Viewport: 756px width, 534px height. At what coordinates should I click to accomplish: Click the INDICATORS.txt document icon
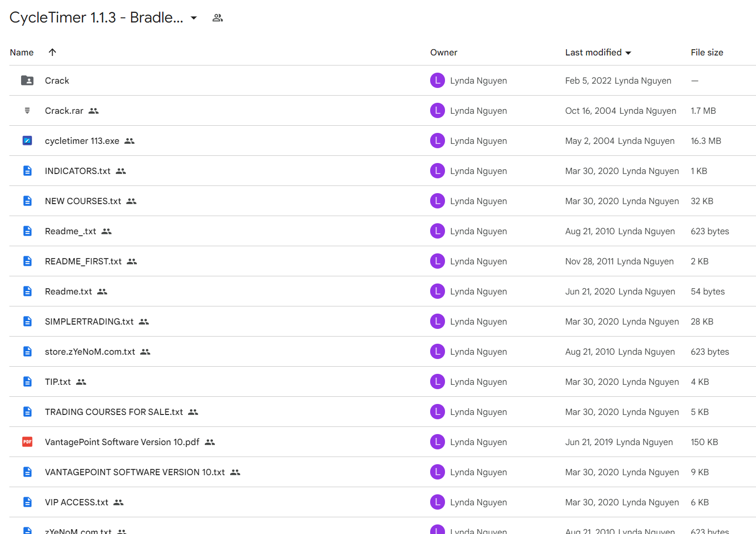[27, 171]
